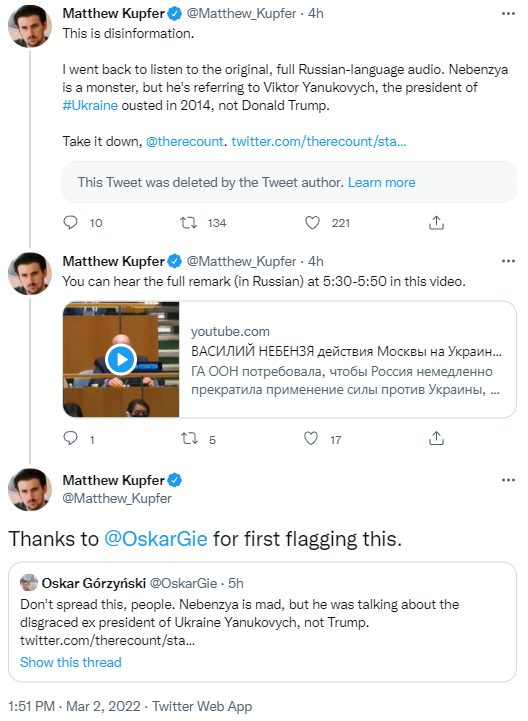
Task: Open the @therecount mention
Action: click(184, 141)
